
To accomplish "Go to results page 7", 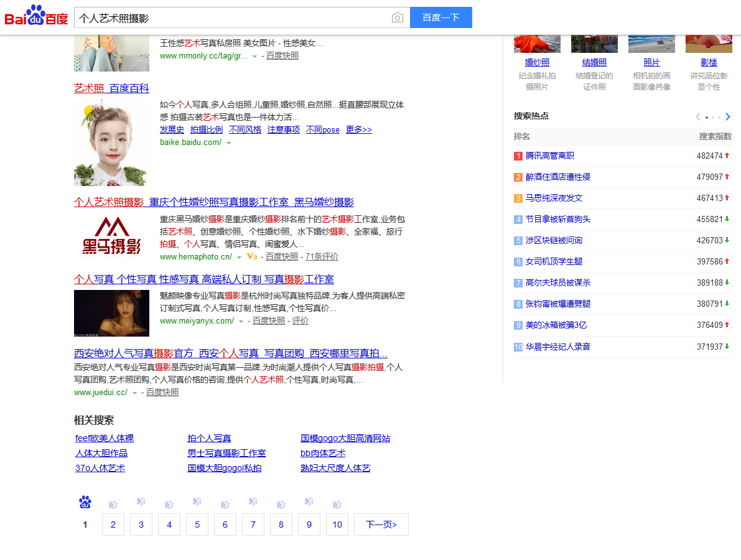I will click(253, 525).
